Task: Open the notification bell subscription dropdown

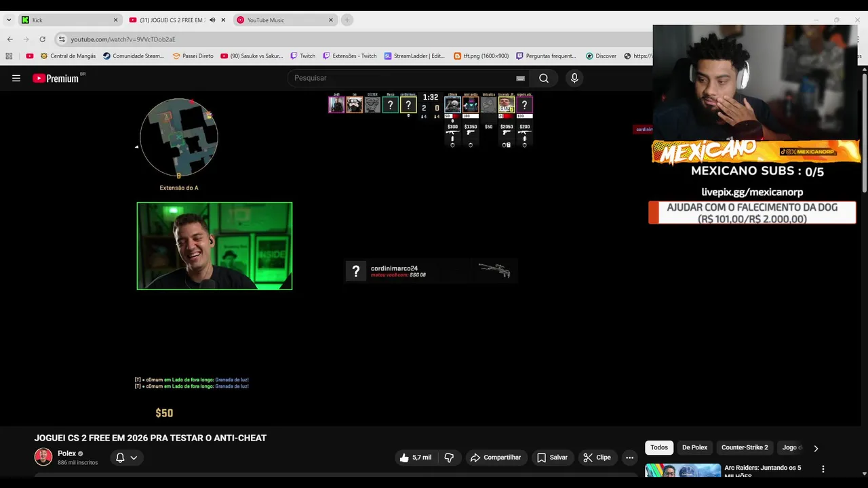Action: click(x=126, y=457)
